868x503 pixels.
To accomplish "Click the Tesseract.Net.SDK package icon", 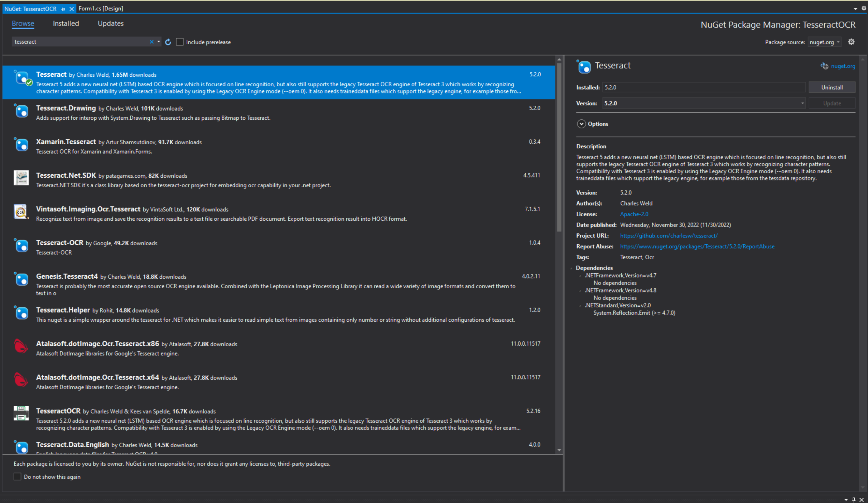I will 21,178.
